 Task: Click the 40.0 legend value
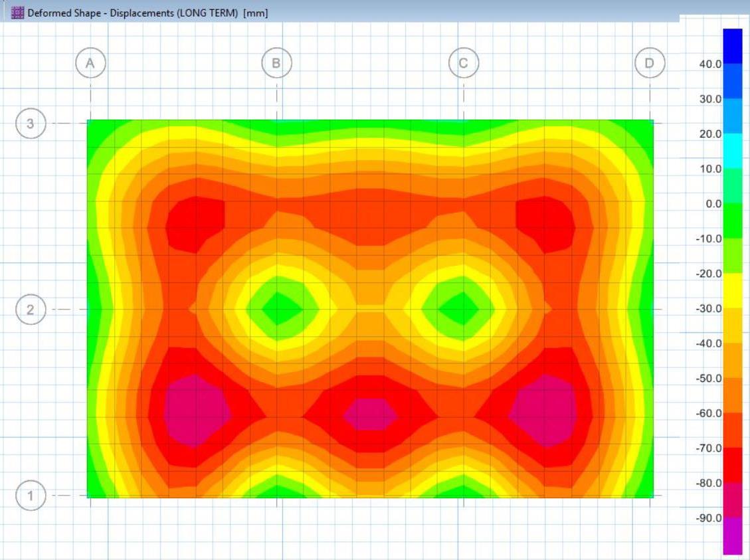click(710, 64)
